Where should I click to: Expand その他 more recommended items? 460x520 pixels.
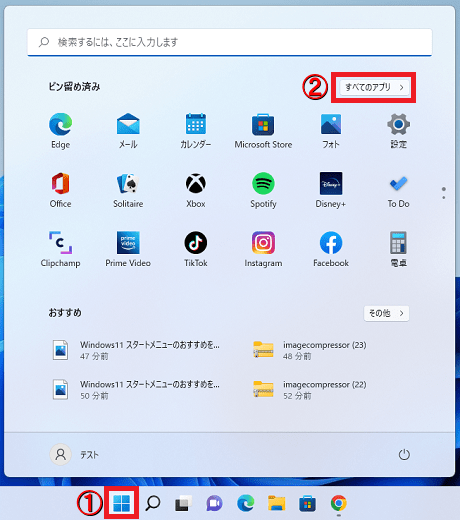coord(386,313)
